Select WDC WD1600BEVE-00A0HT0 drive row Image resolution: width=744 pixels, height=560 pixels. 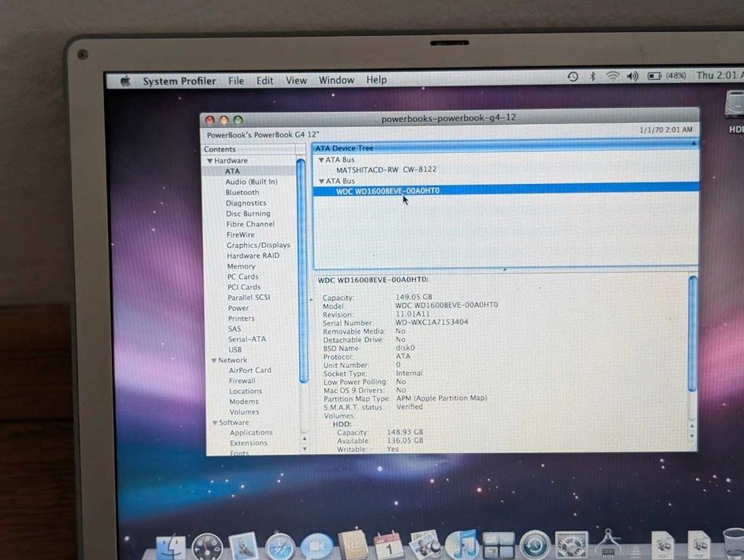[x=506, y=190]
